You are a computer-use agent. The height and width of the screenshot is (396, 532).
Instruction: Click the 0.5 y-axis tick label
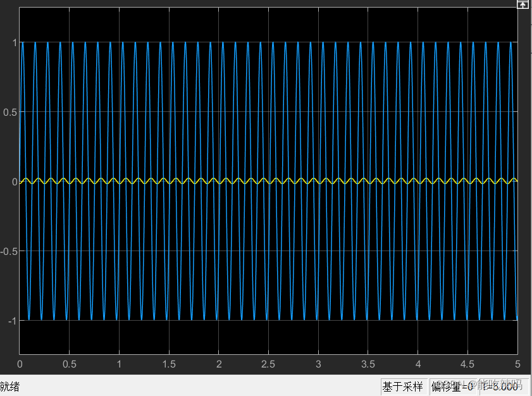(x=10, y=113)
